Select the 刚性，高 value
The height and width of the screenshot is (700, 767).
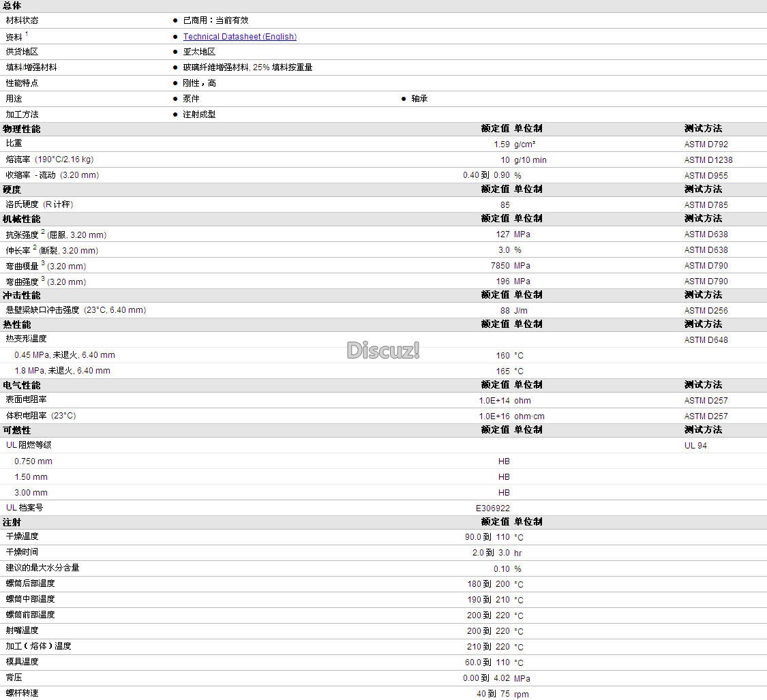[x=200, y=83]
